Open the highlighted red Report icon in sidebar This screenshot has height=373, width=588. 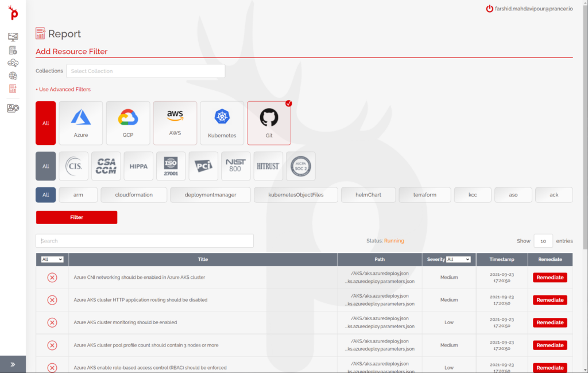point(13,89)
